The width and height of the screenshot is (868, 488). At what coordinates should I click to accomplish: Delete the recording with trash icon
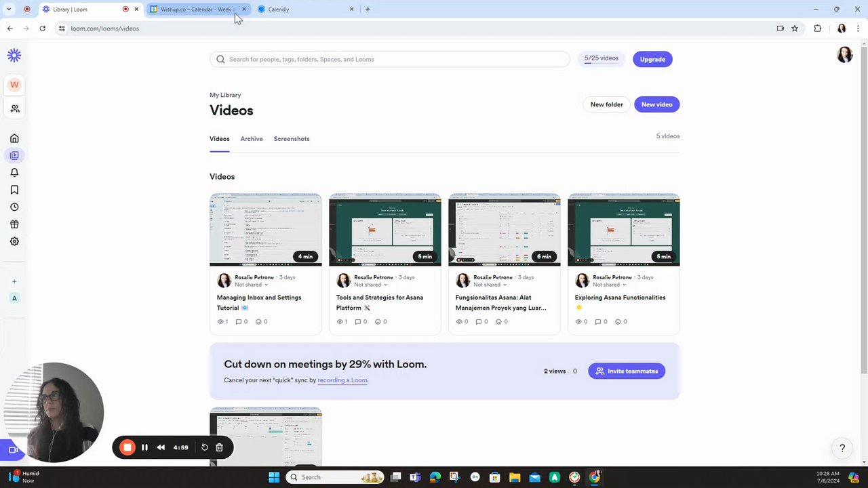point(219,447)
